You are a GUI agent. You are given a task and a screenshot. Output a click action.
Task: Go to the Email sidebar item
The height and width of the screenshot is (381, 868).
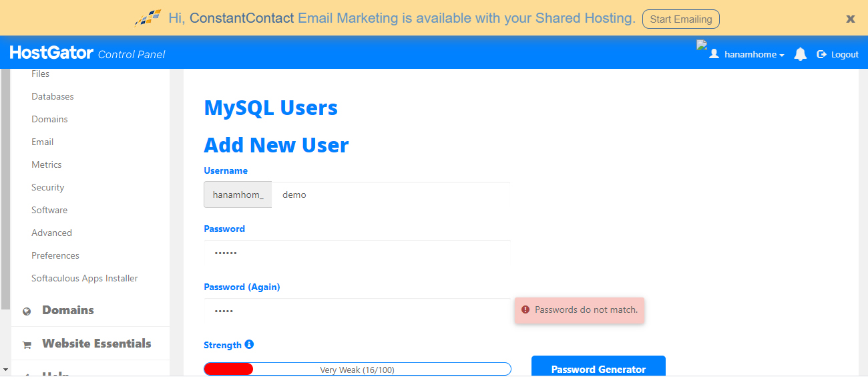[43, 142]
